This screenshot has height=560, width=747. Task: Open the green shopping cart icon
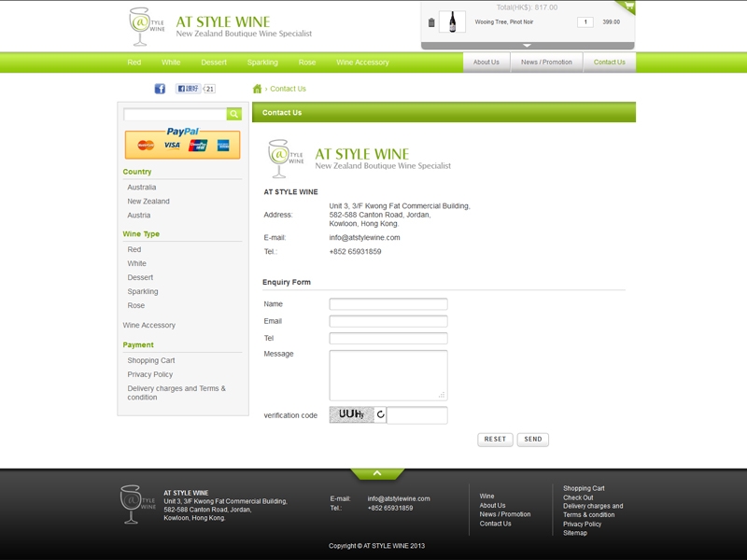tap(627, 7)
